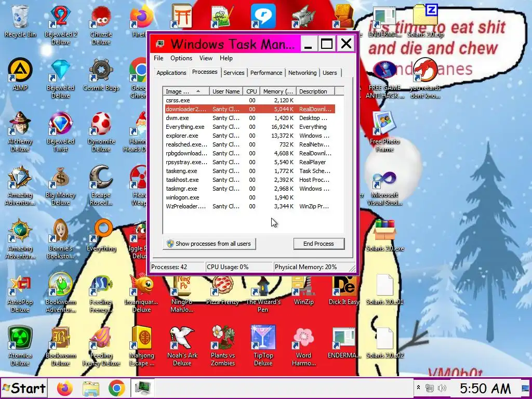This screenshot has height=399, width=532.
Task: Launch Firefox from the taskbar
Action: point(65,389)
